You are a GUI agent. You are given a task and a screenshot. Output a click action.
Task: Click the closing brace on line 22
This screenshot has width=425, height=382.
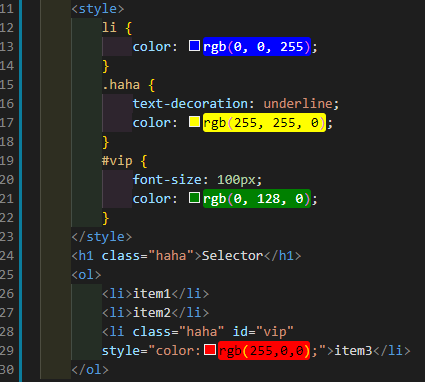pyautogui.click(x=106, y=218)
